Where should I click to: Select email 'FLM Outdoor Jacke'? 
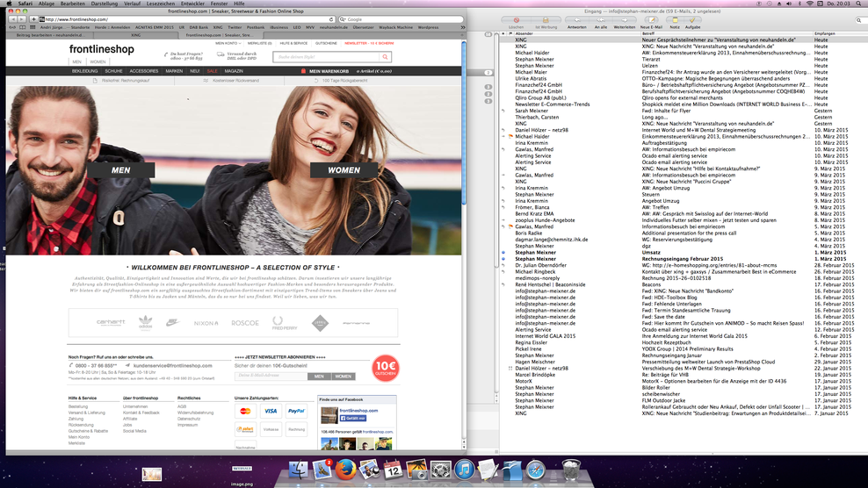(683, 400)
